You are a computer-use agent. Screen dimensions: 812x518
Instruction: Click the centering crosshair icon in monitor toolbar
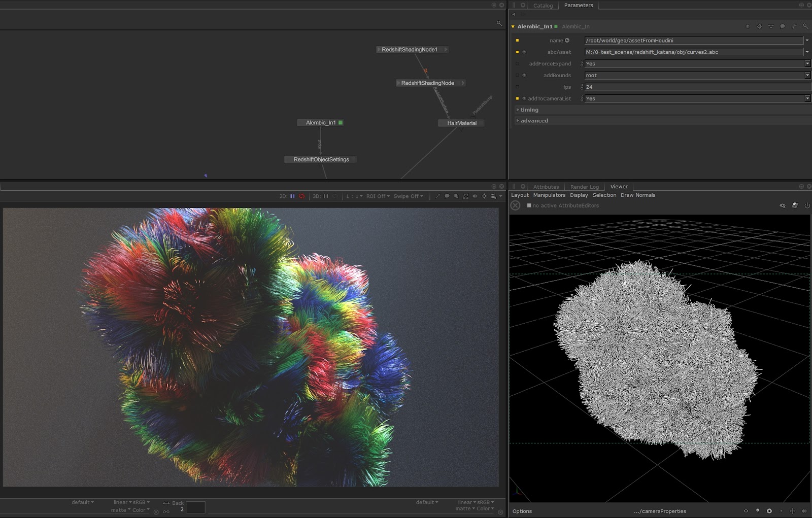point(484,196)
